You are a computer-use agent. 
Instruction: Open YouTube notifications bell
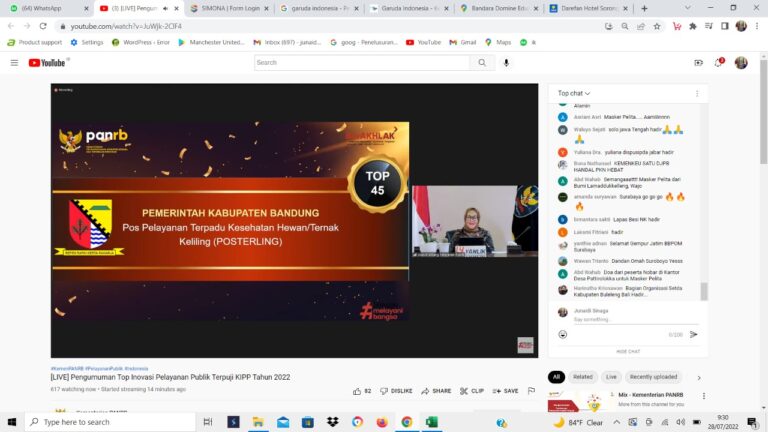pos(719,63)
